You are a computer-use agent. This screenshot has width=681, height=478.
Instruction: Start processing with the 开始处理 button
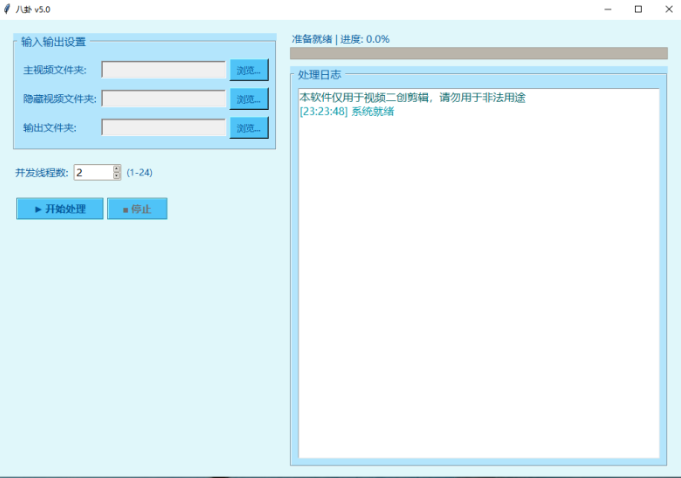60,209
